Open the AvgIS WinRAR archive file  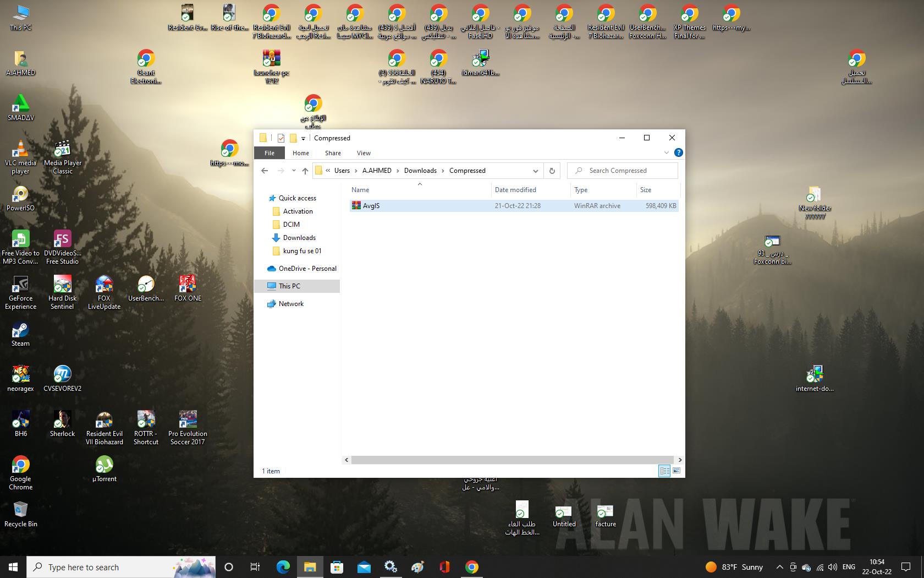(371, 206)
